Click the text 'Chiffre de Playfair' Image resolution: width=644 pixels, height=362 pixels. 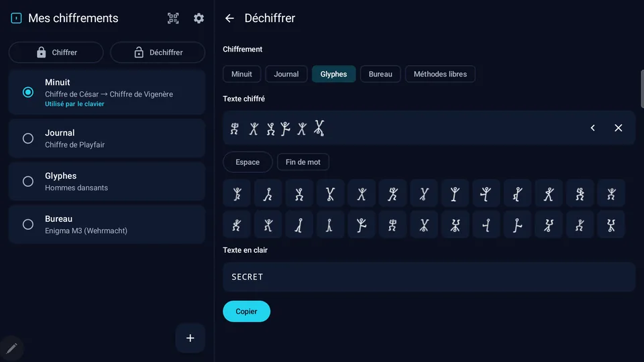tap(74, 145)
